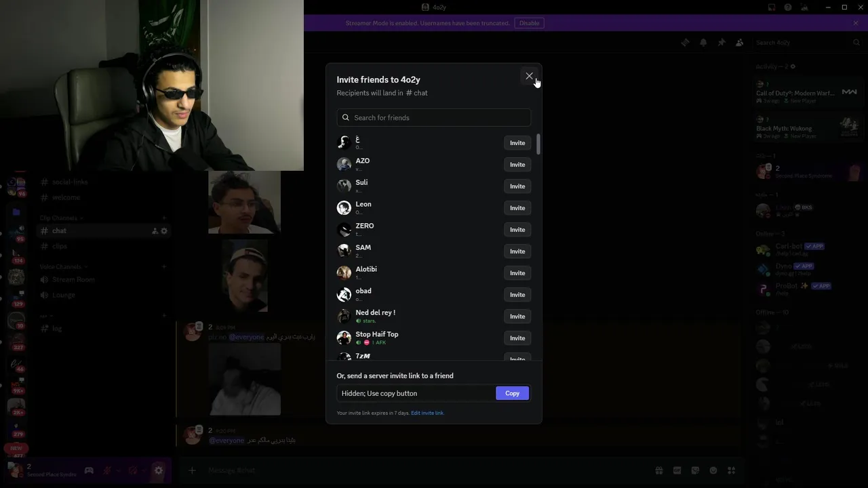The image size is (868, 488).
Task: Open the apps launcher icon in the message bar
Action: [732, 470]
